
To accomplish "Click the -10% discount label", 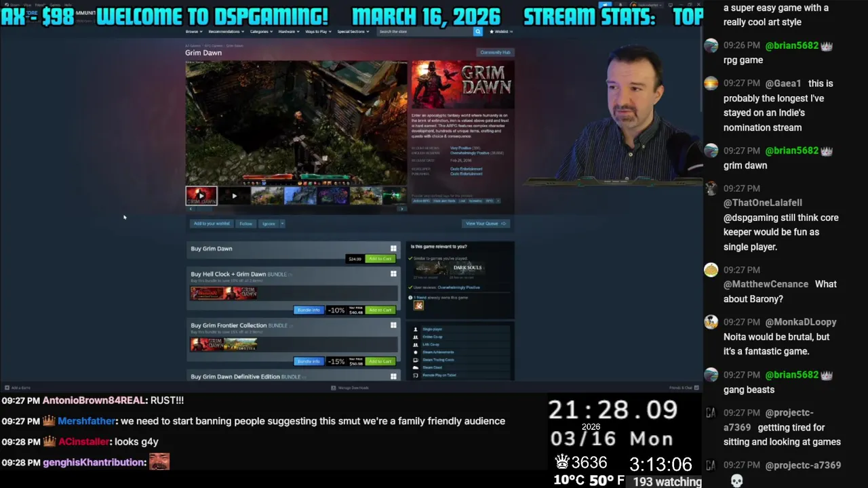I will tap(336, 310).
